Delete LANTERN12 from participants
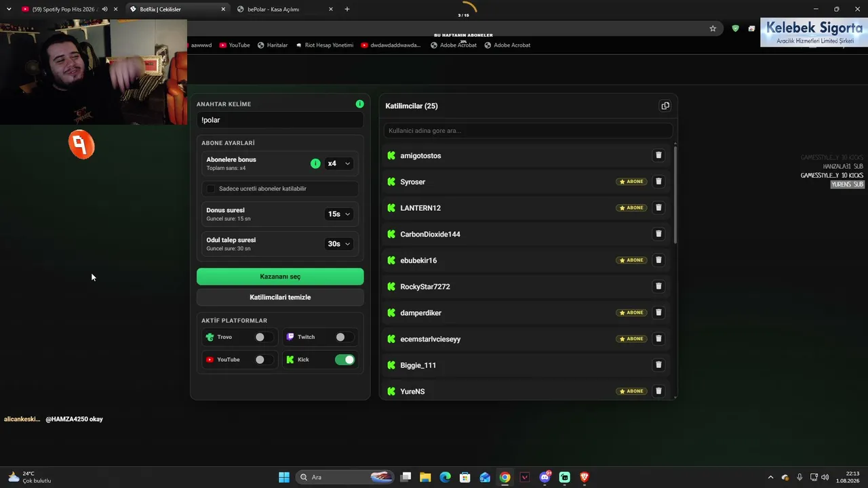Image resolution: width=868 pixels, height=488 pixels. point(658,207)
